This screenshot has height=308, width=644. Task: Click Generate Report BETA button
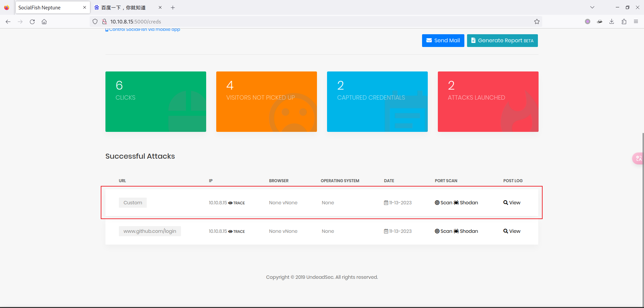point(502,41)
